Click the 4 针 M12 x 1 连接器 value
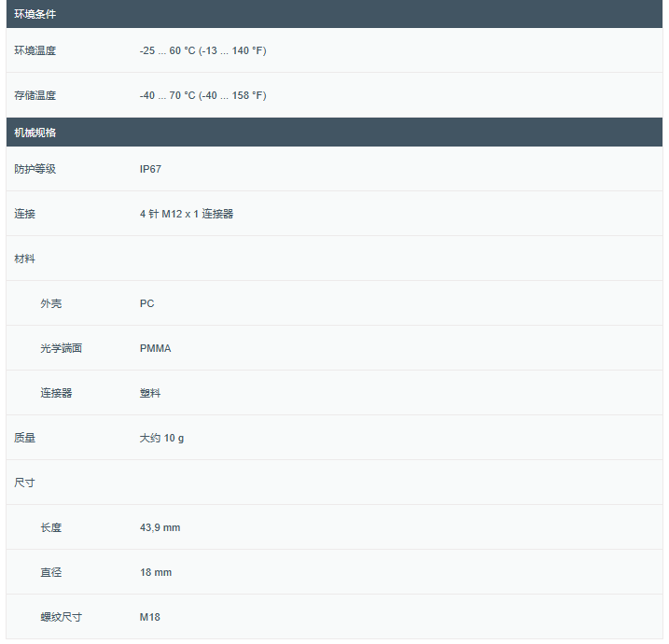 [187, 214]
